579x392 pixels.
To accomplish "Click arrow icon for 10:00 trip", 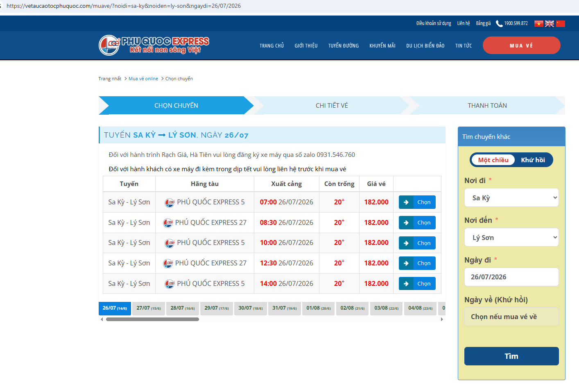I will (406, 243).
